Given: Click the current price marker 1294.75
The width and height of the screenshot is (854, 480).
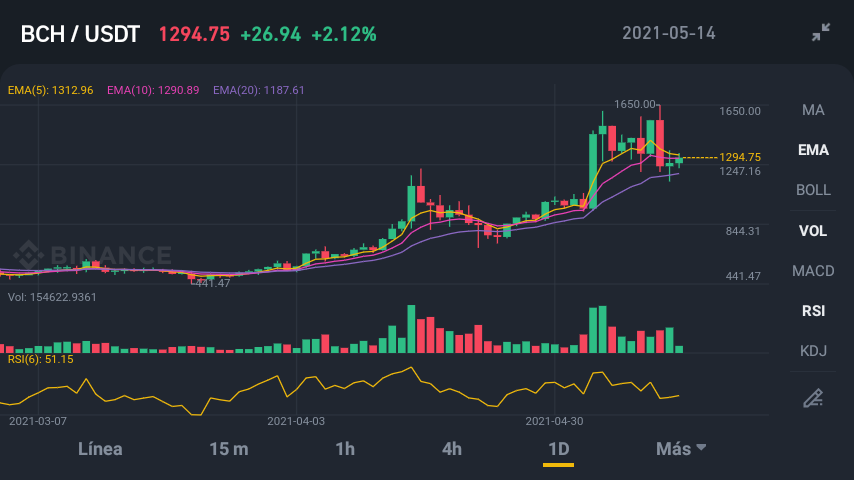Looking at the screenshot, I should pyautogui.click(x=740, y=157).
